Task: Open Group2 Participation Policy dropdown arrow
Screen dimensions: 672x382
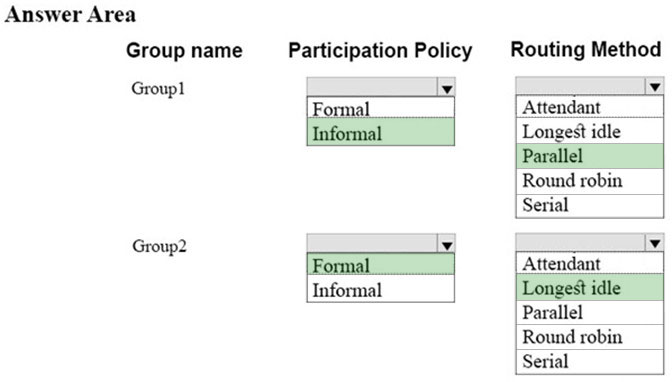Action: click(x=447, y=244)
